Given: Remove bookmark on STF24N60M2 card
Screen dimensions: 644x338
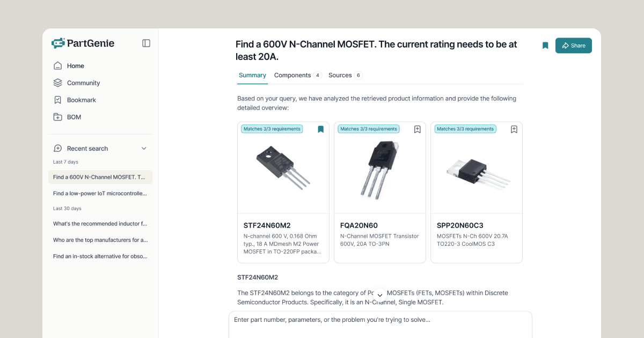Looking at the screenshot, I should pos(320,129).
